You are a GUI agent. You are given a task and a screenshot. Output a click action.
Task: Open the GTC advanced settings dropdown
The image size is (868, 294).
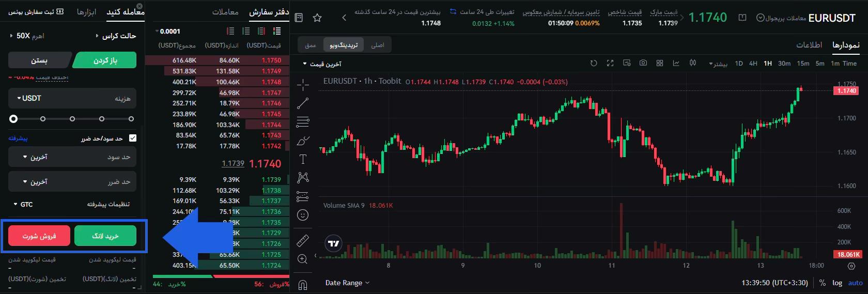coord(23,205)
